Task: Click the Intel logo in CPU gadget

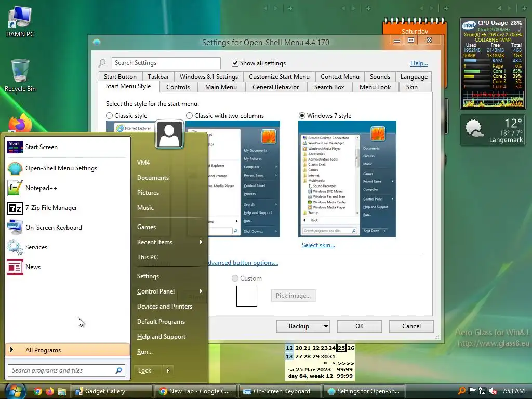Action: tap(469, 25)
